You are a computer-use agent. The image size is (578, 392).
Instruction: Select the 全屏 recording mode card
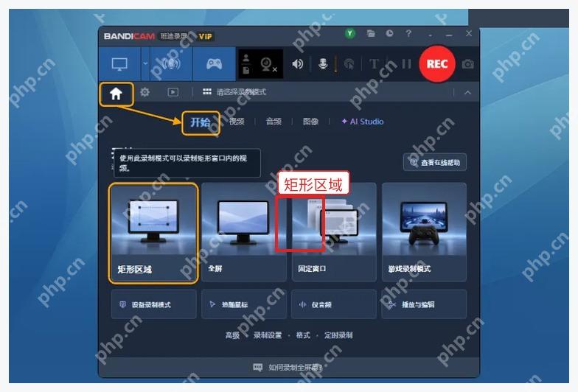point(243,233)
